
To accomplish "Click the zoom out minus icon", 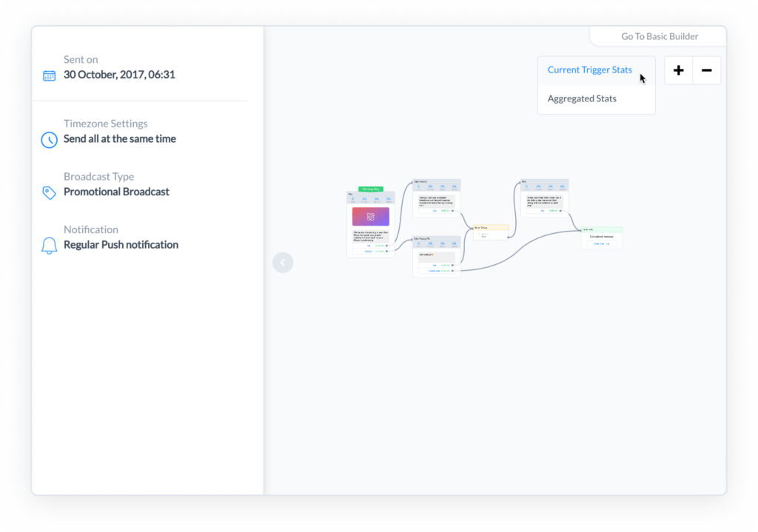I will point(707,70).
